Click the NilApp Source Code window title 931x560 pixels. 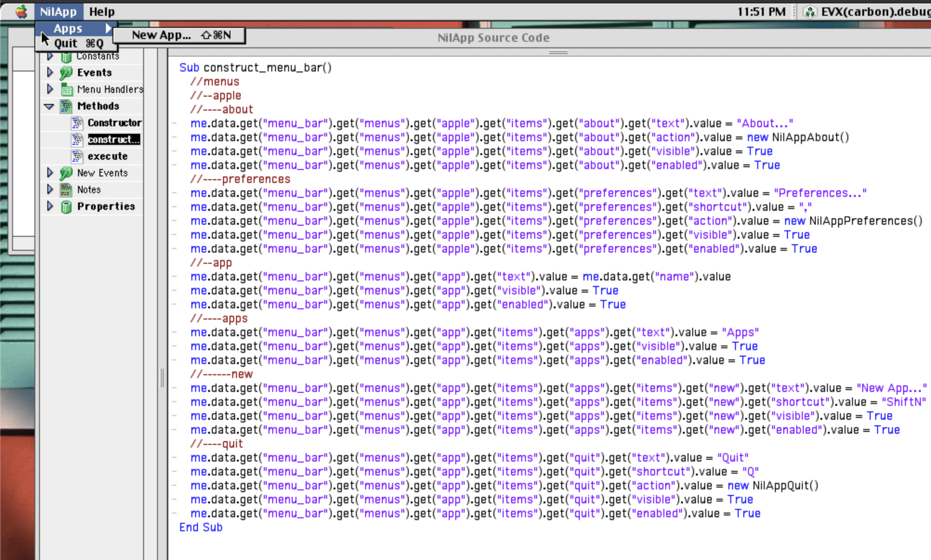click(x=493, y=38)
